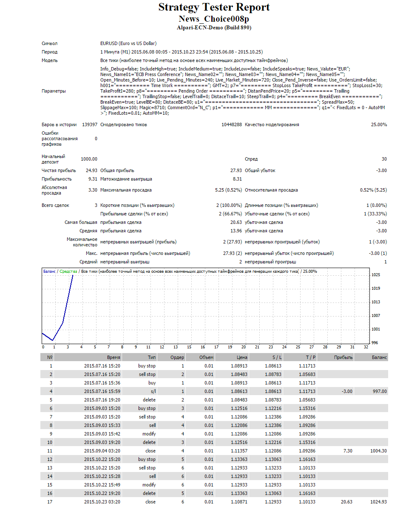Image resolution: width=420 pixels, height=506 pixels.
Task: Click relative drawdown value 0.52% (5.25)
Action: (374, 190)
